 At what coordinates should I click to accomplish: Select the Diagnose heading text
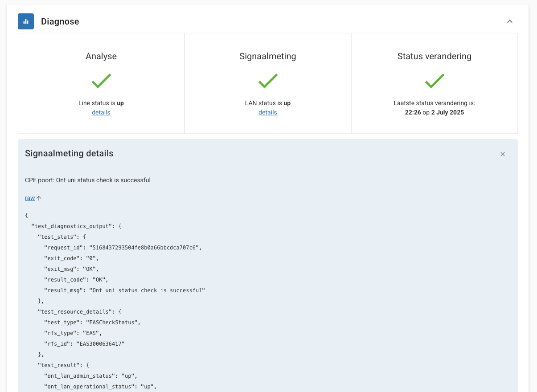coord(60,21)
